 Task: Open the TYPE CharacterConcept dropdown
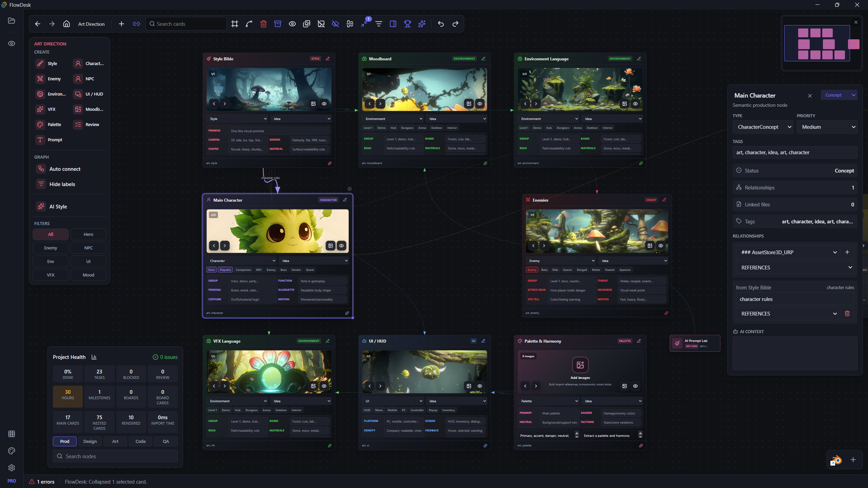(x=763, y=127)
